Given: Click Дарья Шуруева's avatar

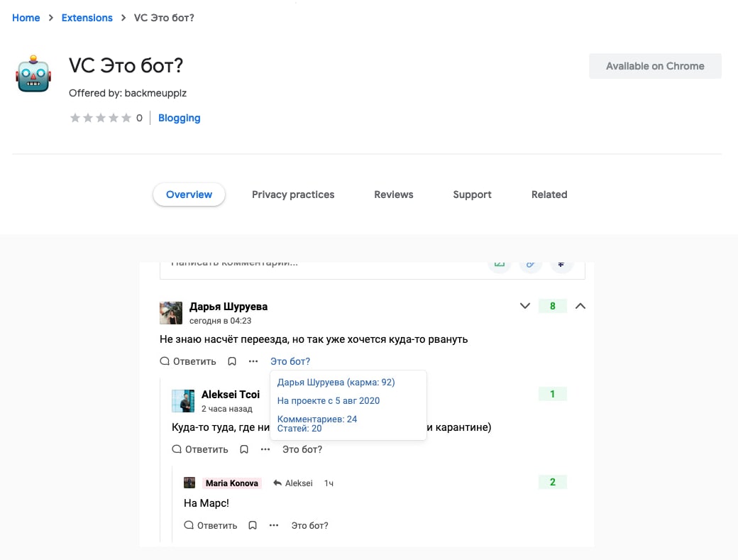Looking at the screenshot, I should [171, 313].
